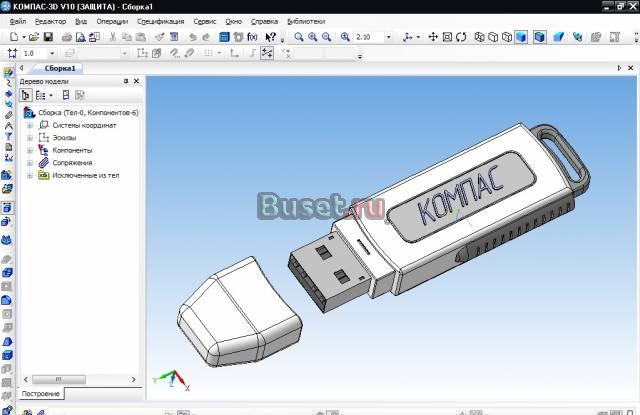The image size is (640, 415).
Task: Select the Сборка root tree item
Action: [81, 113]
